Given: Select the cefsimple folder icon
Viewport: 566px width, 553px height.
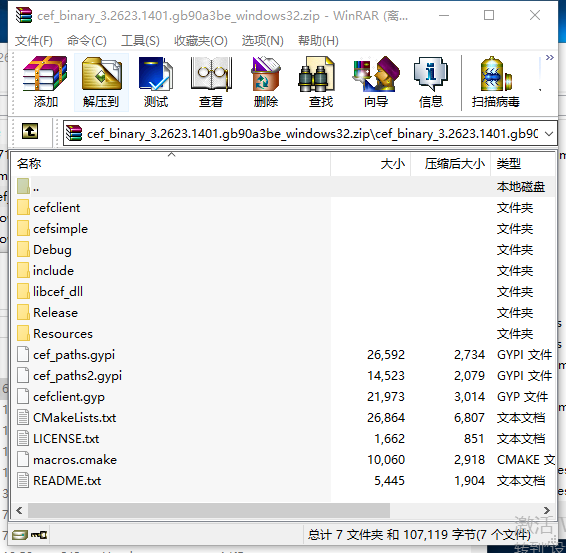Looking at the screenshot, I should (23, 228).
